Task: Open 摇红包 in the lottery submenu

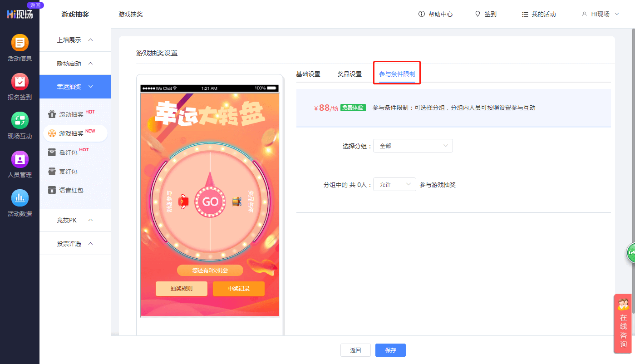Action: 68,152
